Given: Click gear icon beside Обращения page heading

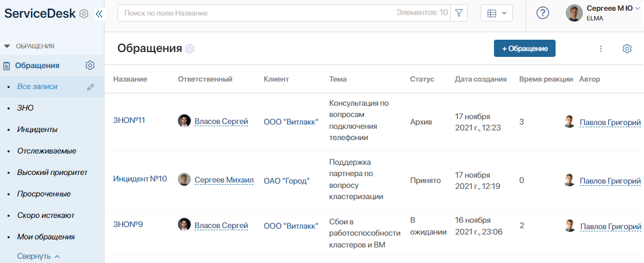Looking at the screenshot, I should [x=190, y=49].
